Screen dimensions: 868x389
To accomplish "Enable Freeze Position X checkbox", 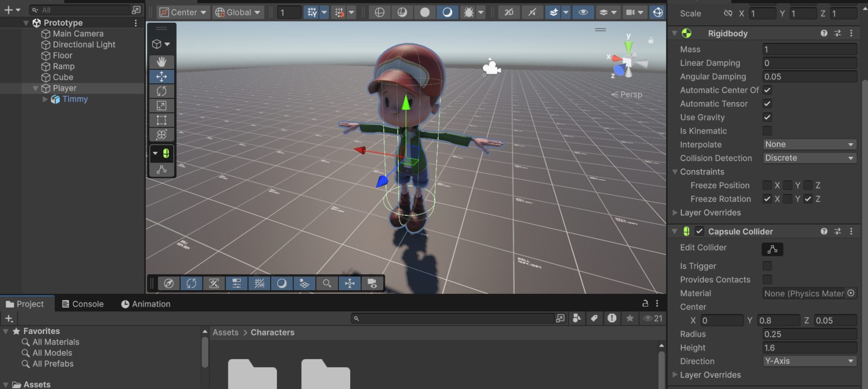I will tap(767, 185).
